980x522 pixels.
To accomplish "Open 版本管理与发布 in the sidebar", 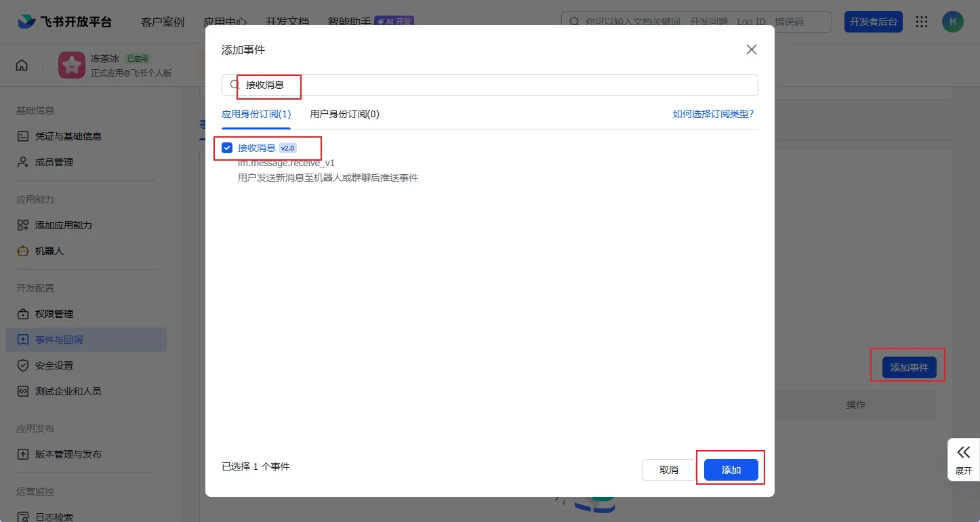I will (x=68, y=454).
